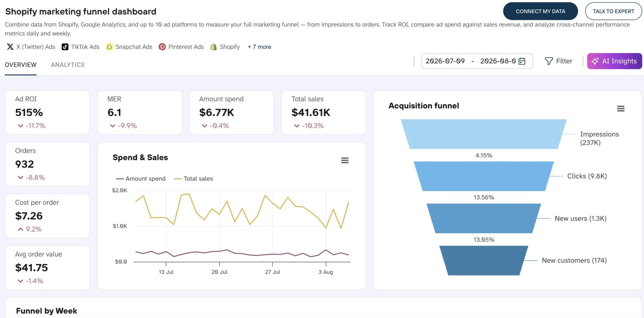
Task: Open the Filter options
Action: point(558,61)
